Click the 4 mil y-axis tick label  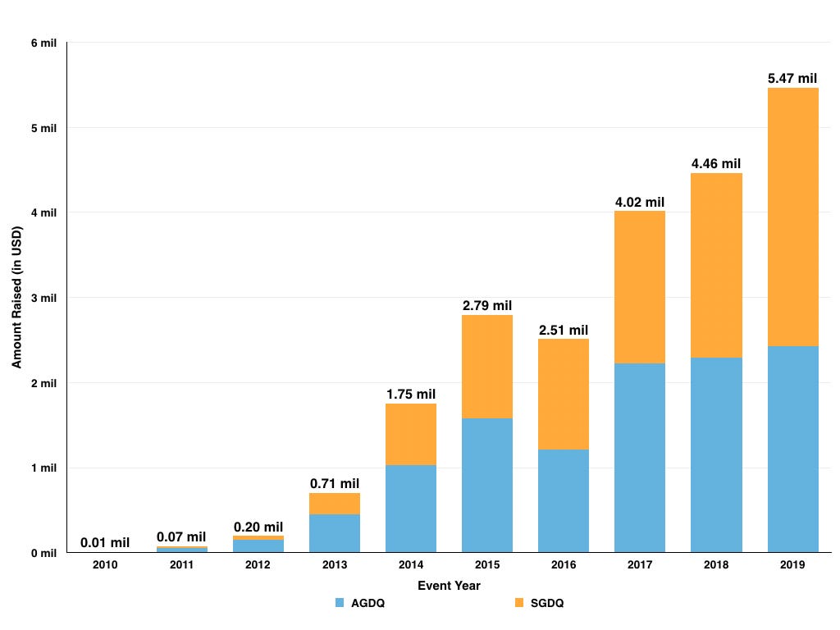click(x=43, y=213)
